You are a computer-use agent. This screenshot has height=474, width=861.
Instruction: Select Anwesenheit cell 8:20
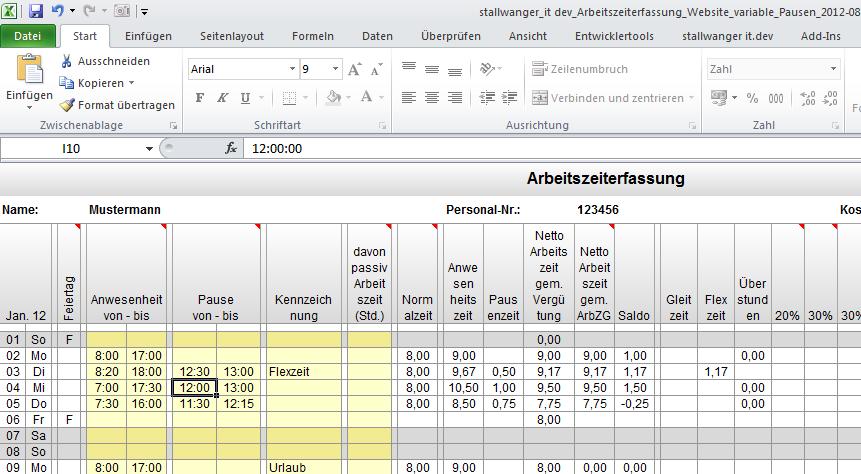pos(107,372)
